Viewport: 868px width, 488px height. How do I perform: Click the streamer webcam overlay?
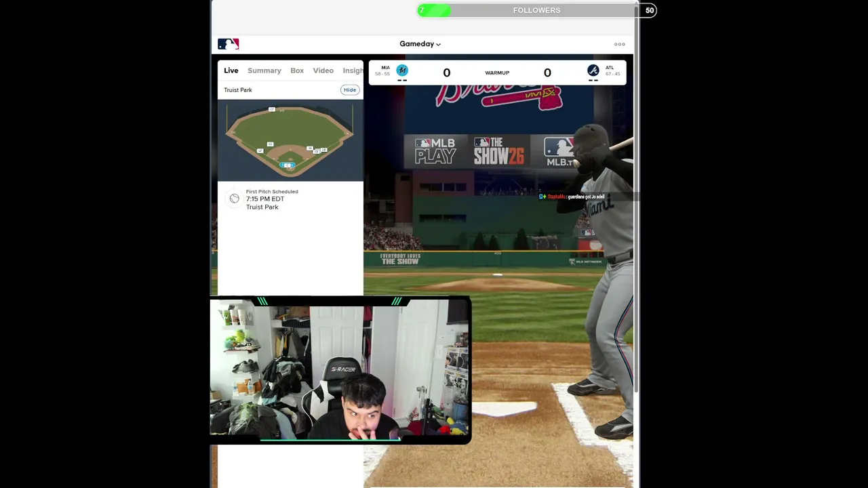[340, 370]
